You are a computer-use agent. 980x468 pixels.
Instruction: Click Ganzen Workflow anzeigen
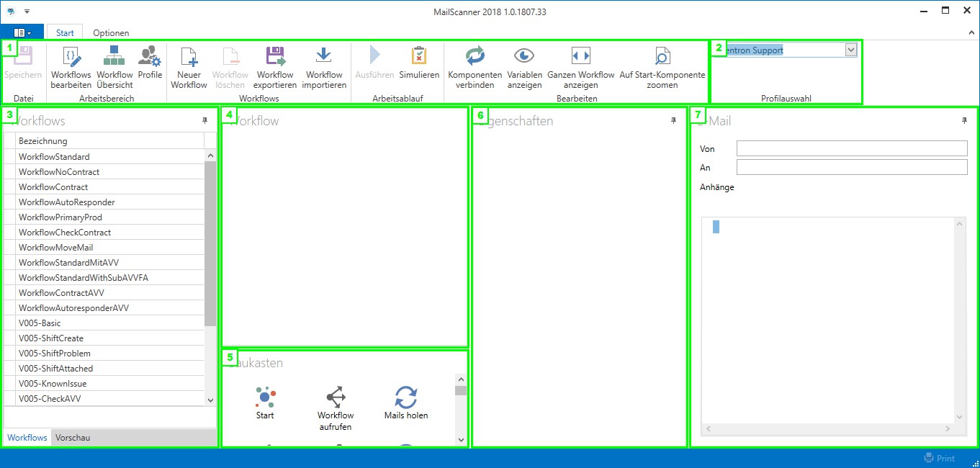point(580,56)
